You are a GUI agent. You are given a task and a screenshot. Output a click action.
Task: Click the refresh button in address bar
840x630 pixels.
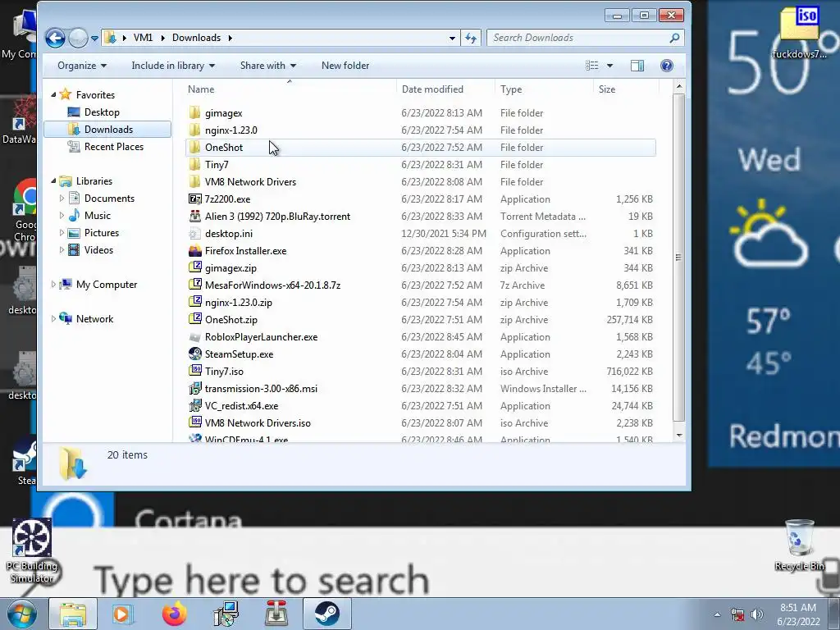click(x=471, y=38)
